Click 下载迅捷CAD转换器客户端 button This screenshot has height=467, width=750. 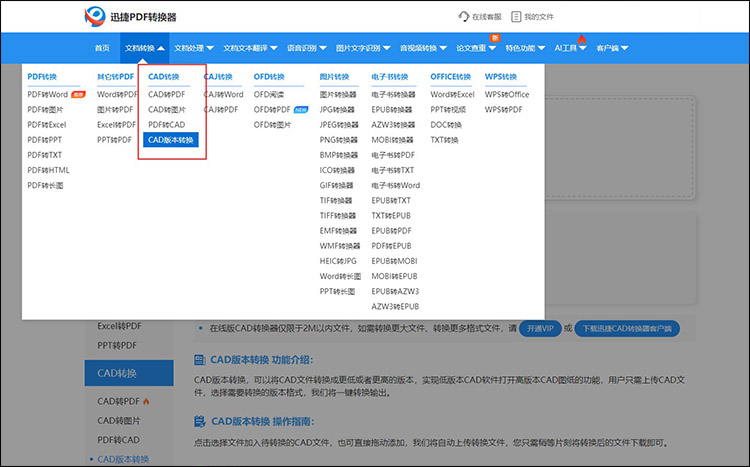tap(627, 328)
